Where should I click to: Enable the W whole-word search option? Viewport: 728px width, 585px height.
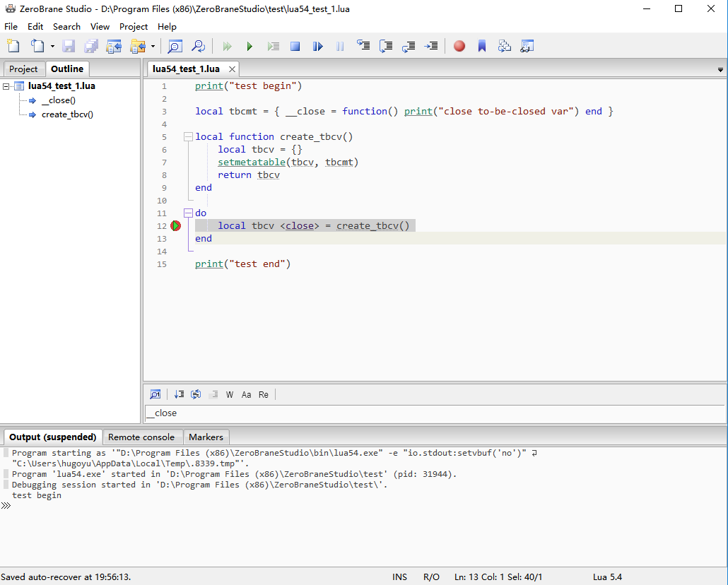coord(229,394)
